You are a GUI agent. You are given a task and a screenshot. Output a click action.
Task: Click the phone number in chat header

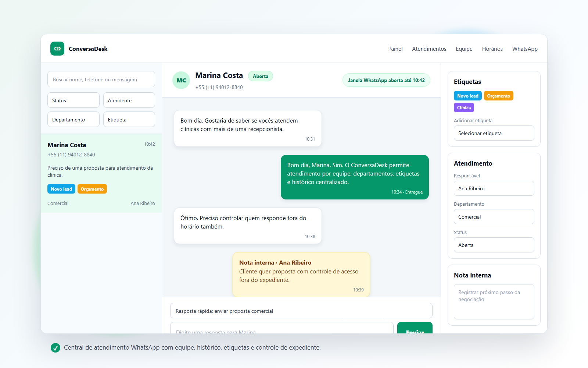point(219,87)
